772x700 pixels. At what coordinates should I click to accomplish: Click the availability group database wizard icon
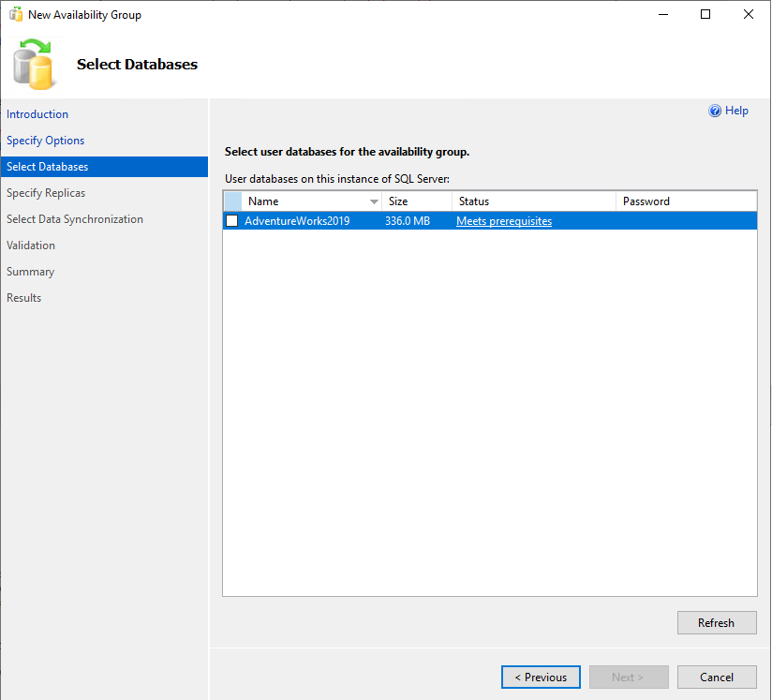pyautogui.click(x=35, y=65)
